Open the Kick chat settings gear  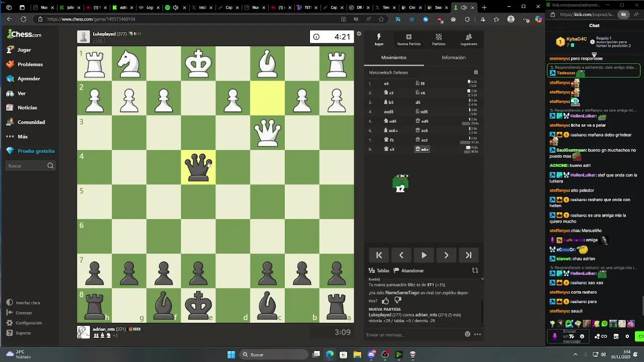pyautogui.click(x=627, y=336)
